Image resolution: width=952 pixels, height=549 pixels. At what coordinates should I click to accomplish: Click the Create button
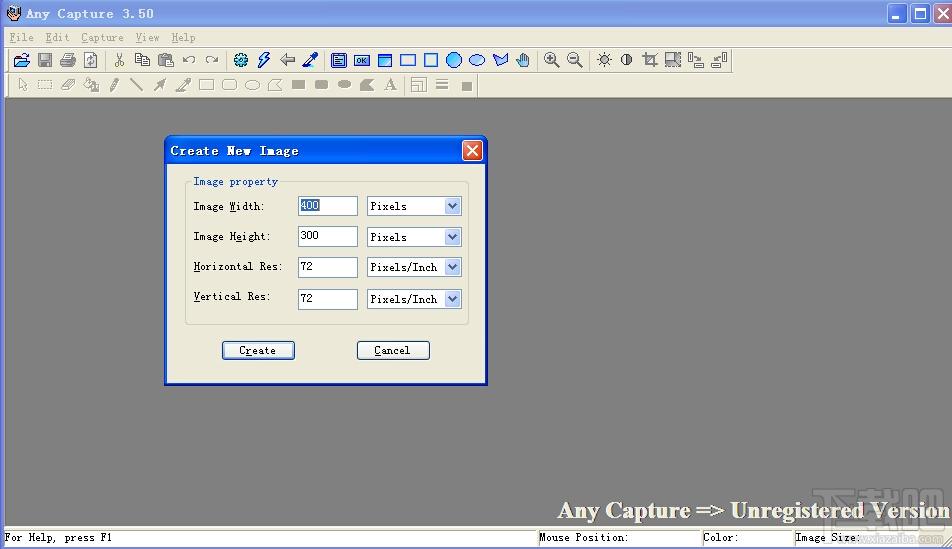click(x=258, y=350)
